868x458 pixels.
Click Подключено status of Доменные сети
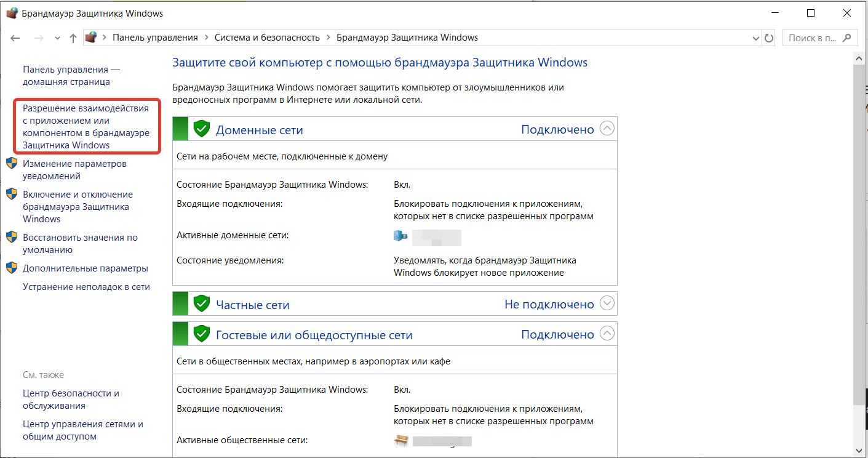pyautogui.click(x=557, y=130)
